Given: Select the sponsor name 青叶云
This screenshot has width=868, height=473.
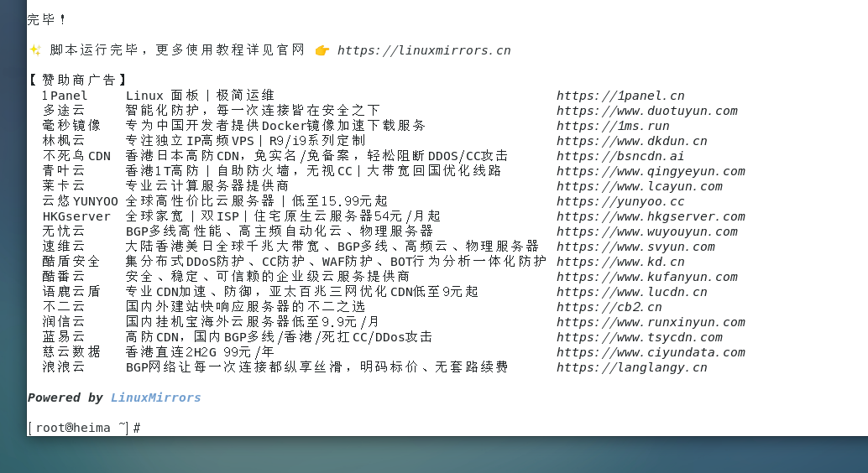Looking at the screenshot, I should pyautogui.click(x=64, y=171).
